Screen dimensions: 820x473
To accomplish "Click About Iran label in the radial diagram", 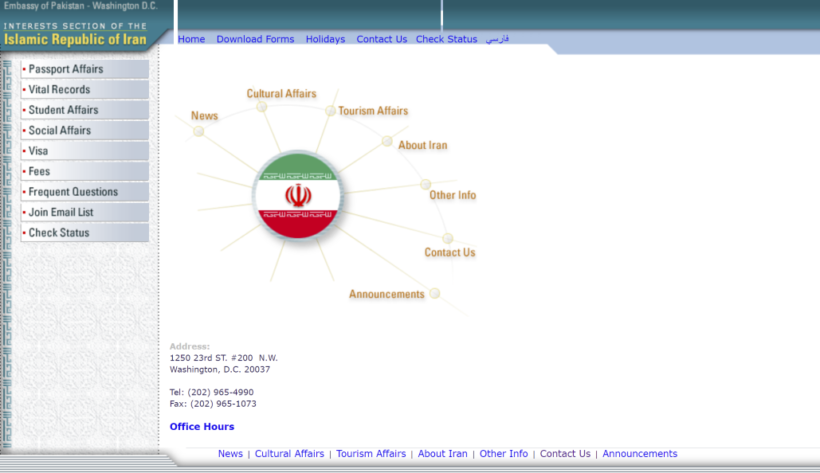I will point(423,145).
